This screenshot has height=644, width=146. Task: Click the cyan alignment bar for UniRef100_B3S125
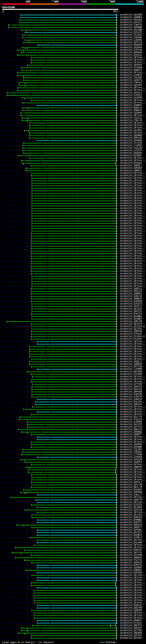click(x=71, y=32)
